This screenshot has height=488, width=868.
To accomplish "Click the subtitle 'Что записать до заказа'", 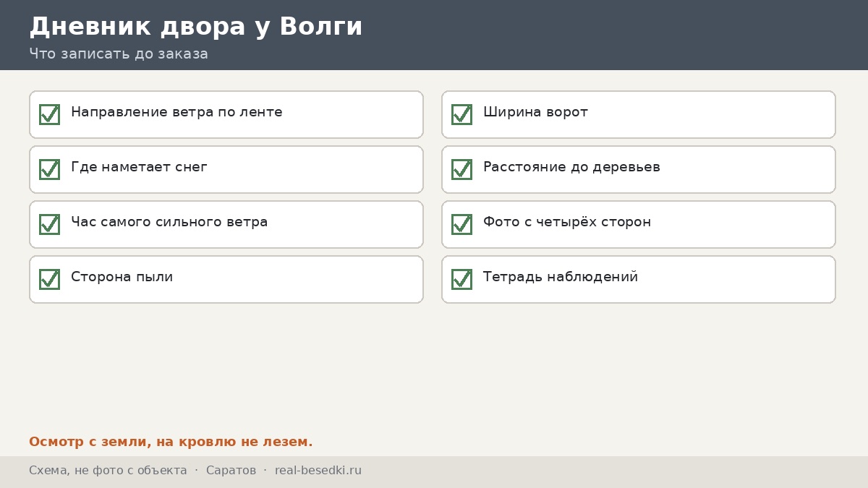I will 119,54.
